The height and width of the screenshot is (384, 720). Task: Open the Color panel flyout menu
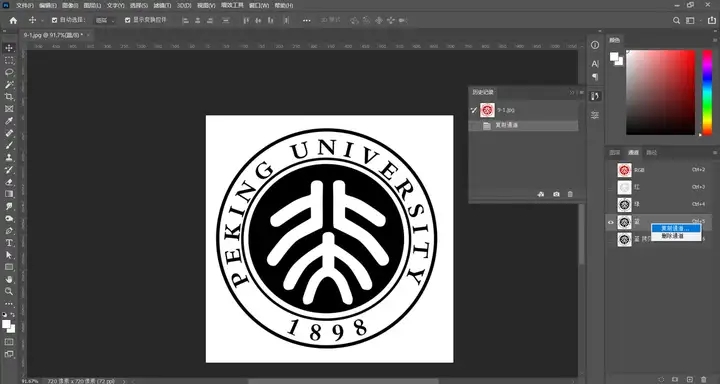pos(715,40)
